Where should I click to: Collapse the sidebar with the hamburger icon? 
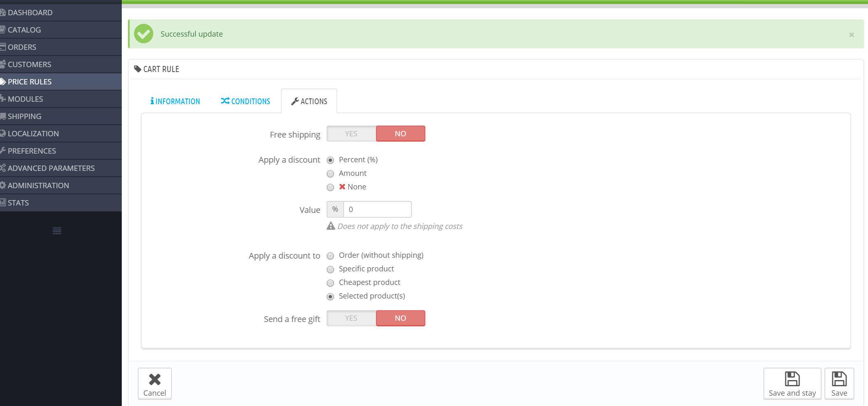[x=57, y=231]
